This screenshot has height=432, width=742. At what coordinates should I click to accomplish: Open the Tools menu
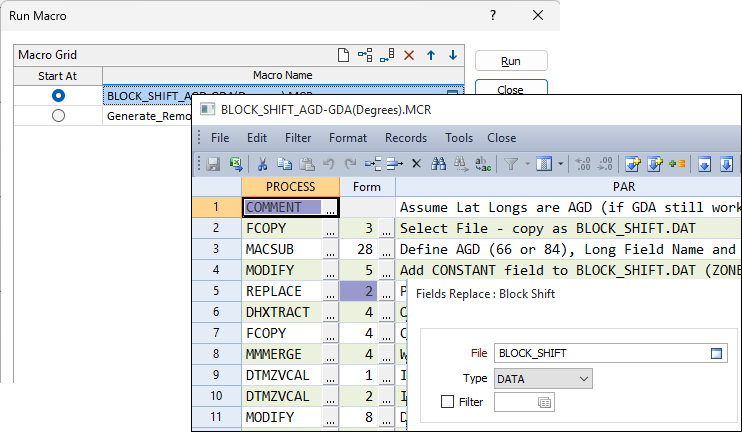tap(459, 138)
